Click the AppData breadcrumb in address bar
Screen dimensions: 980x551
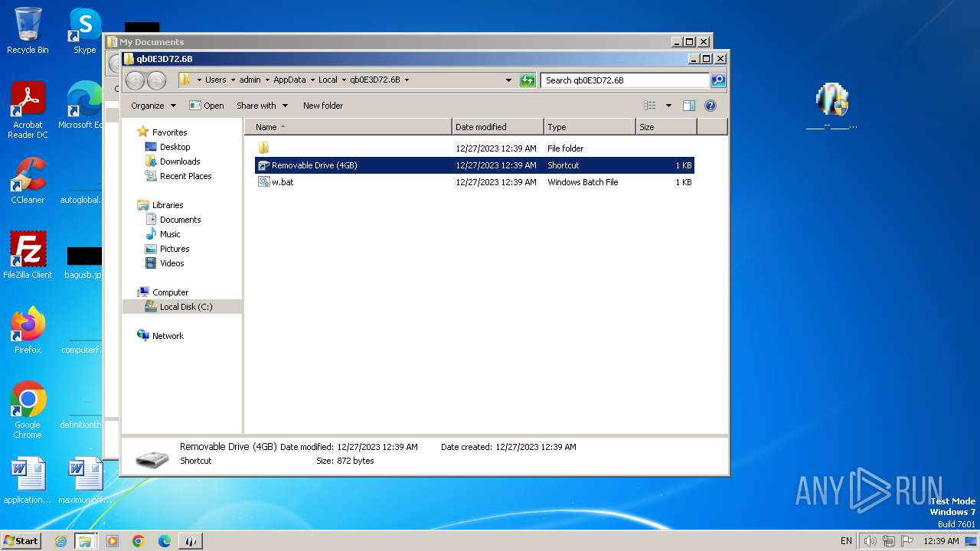pos(289,80)
